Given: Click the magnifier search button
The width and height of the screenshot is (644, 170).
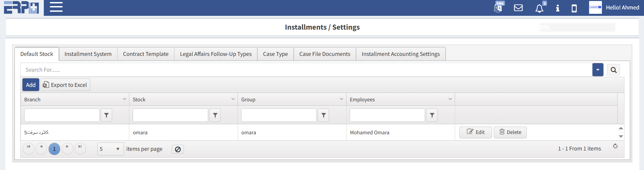Looking at the screenshot, I should [x=613, y=70].
